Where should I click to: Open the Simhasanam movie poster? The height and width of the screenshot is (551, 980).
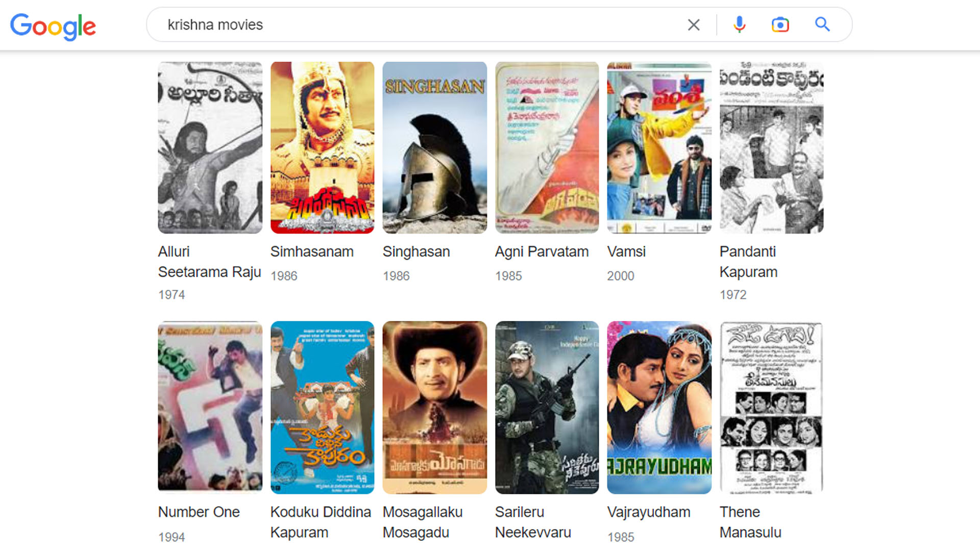tap(322, 147)
